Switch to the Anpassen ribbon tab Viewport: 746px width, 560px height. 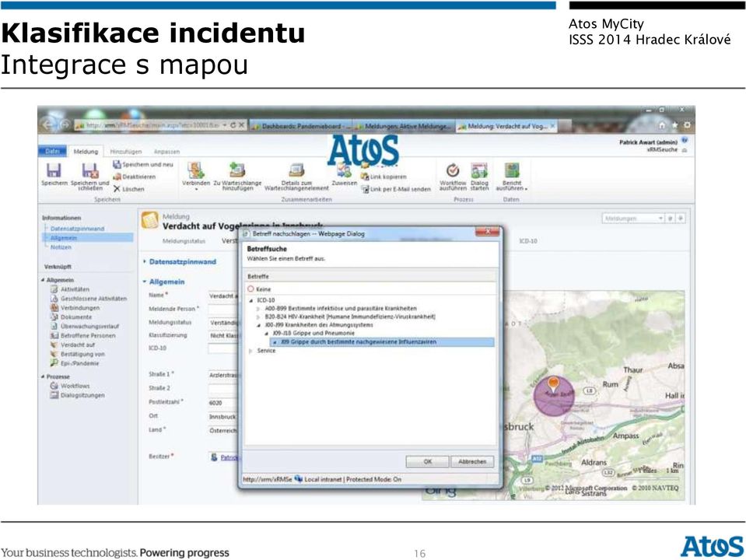166,152
